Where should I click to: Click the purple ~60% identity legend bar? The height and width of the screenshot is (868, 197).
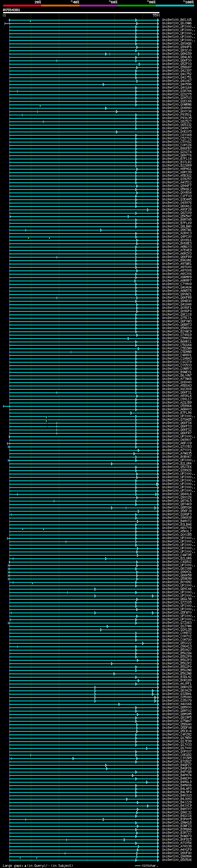99,6
